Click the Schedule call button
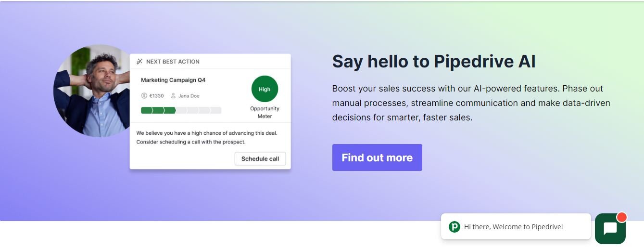 click(260, 158)
